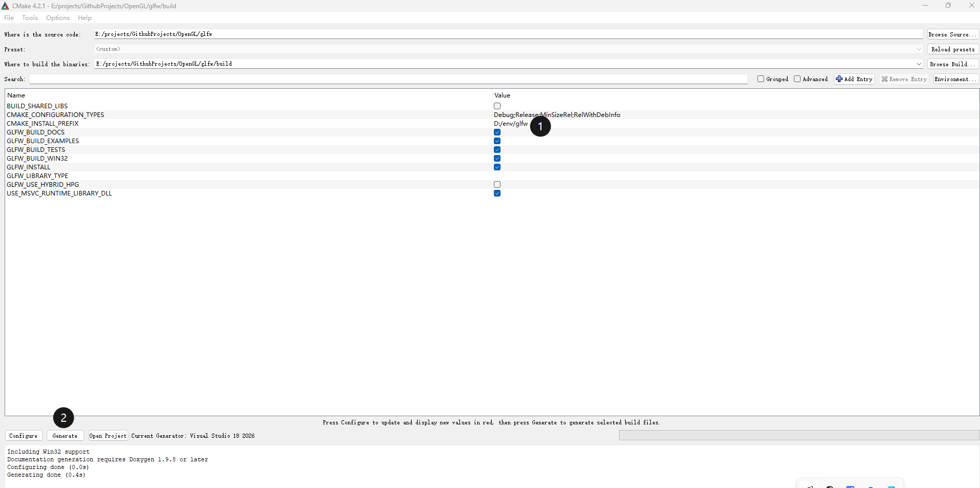Image resolution: width=980 pixels, height=488 pixels.
Task: Open the Environment settings
Action: (956, 79)
